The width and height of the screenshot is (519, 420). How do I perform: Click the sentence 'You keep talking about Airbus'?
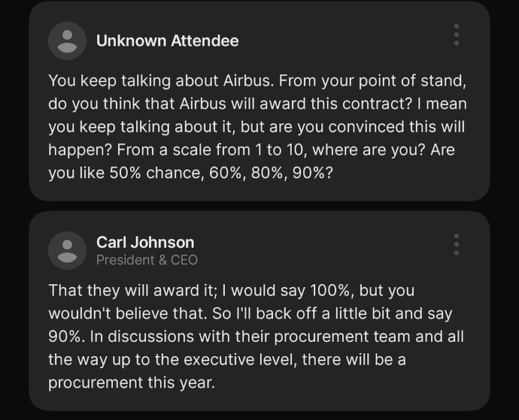click(x=161, y=80)
